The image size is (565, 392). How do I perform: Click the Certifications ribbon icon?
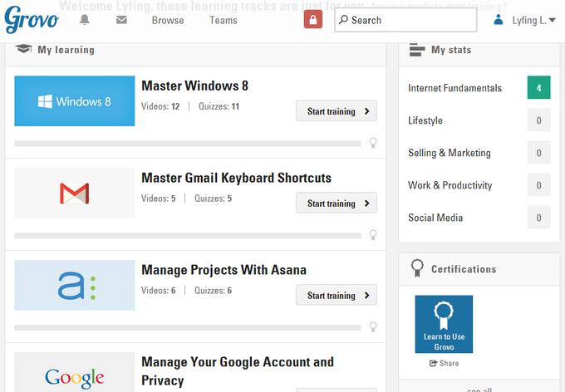[x=417, y=268]
